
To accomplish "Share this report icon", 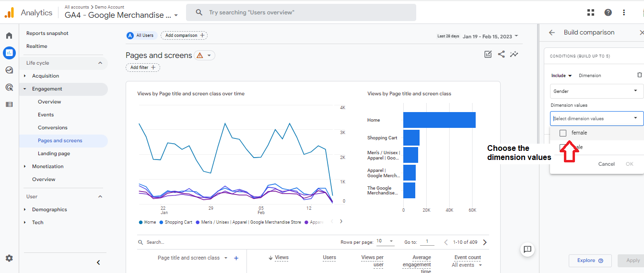I will click(x=501, y=54).
